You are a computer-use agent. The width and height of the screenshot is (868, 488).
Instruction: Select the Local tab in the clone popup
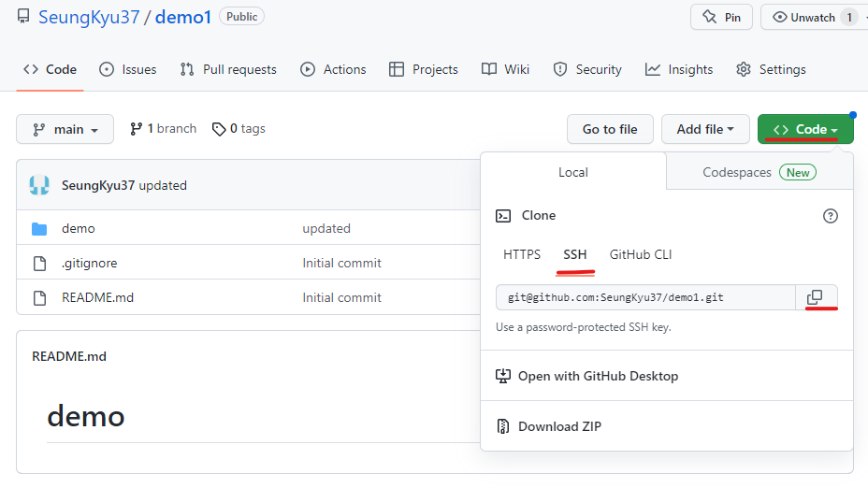pyautogui.click(x=573, y=172)
